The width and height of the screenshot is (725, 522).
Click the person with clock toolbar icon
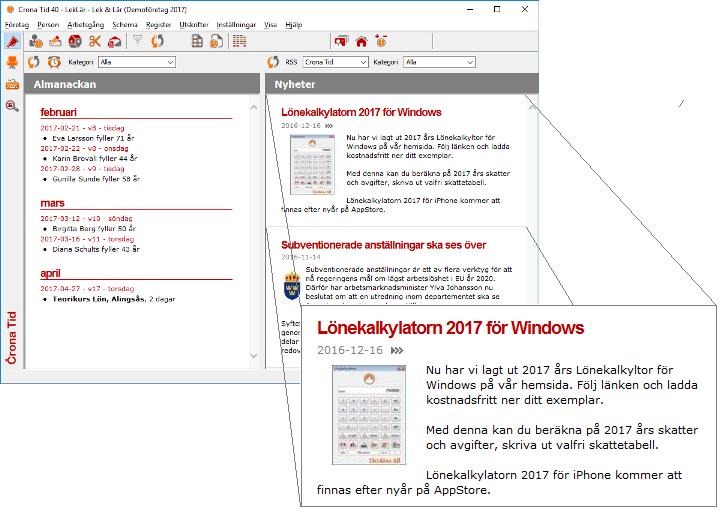36,42
